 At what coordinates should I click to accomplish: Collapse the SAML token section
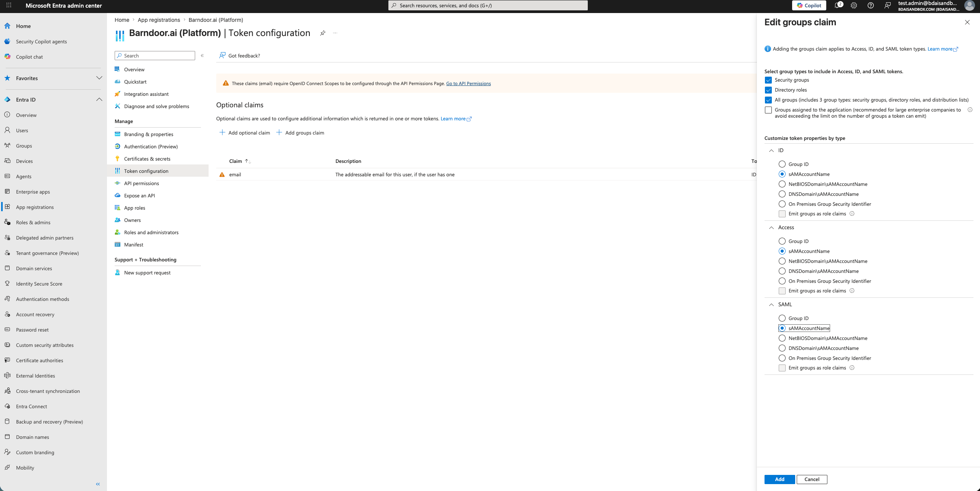tap(771, 305)
